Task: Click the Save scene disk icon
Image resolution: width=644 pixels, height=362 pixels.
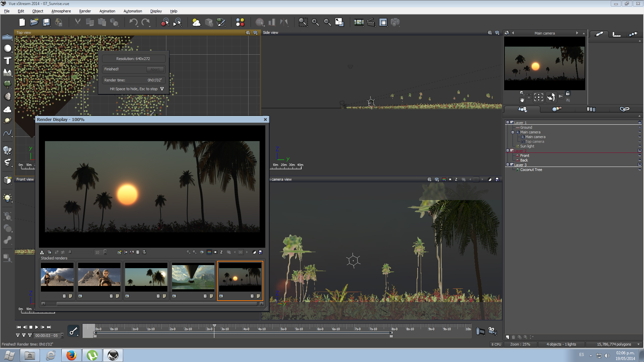Action: (x=46, y=22)
